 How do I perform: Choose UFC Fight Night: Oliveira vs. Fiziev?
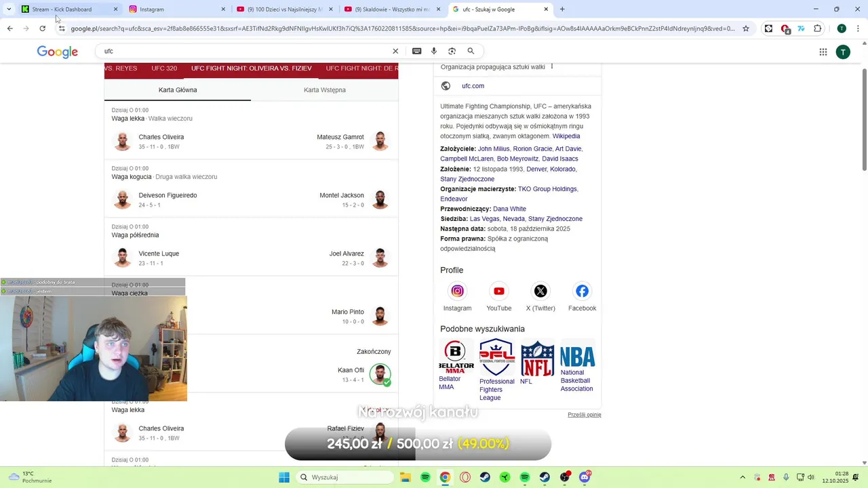point(252,68)
